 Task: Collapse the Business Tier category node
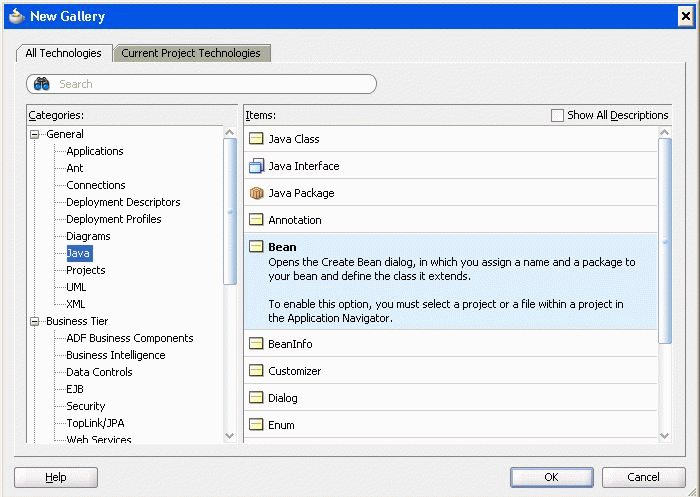pos(35,321)
